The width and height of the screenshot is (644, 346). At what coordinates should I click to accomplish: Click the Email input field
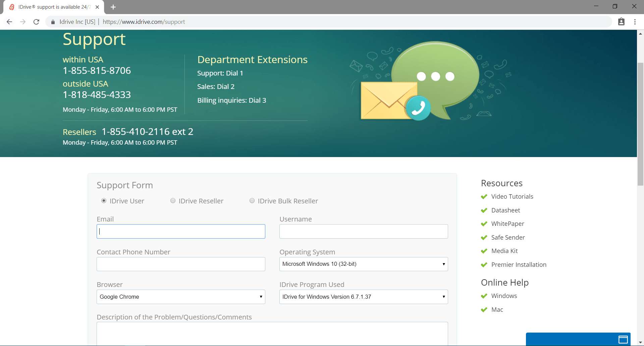pos(181,232)
